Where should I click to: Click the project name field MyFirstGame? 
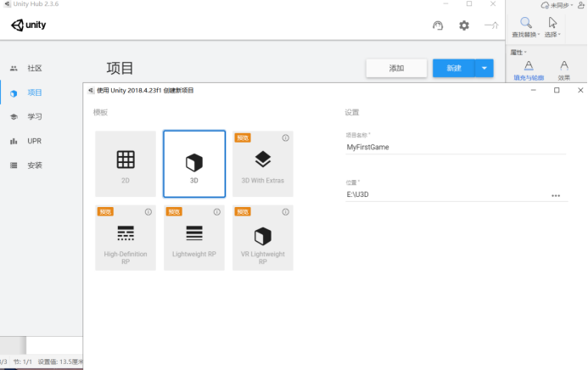coord(456,148)
